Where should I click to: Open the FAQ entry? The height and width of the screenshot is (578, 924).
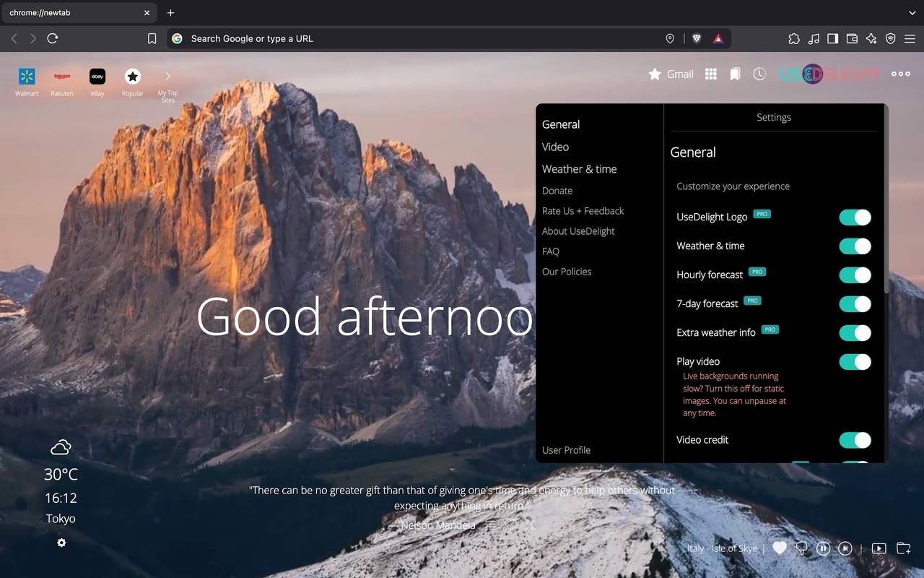pos(550,251)
